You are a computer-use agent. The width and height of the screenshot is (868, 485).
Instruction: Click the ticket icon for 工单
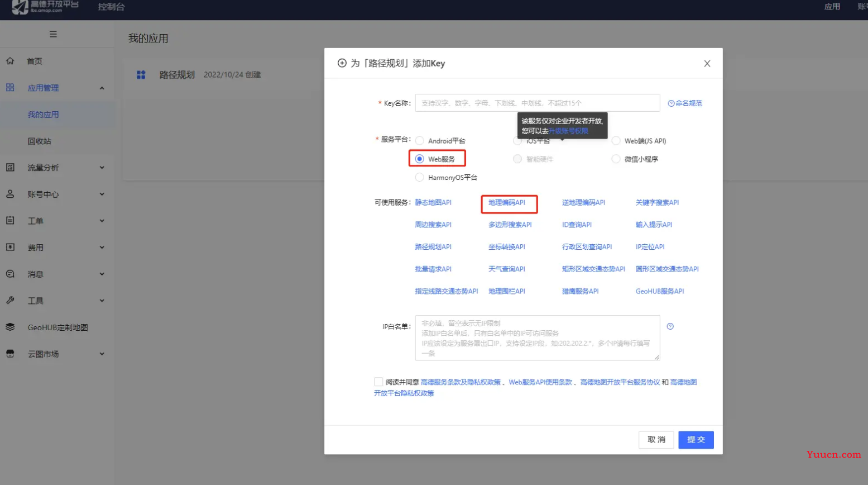click(x=10, y=221)
